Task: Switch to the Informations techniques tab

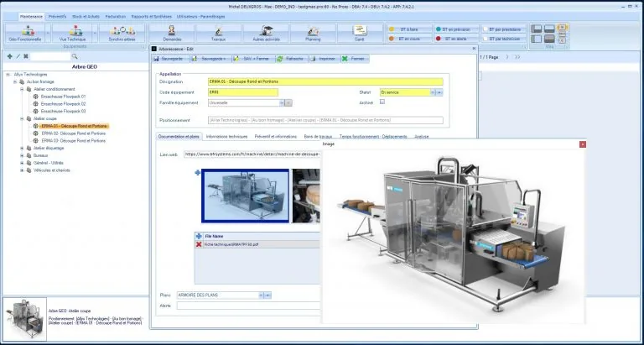Action: (226, 136)
